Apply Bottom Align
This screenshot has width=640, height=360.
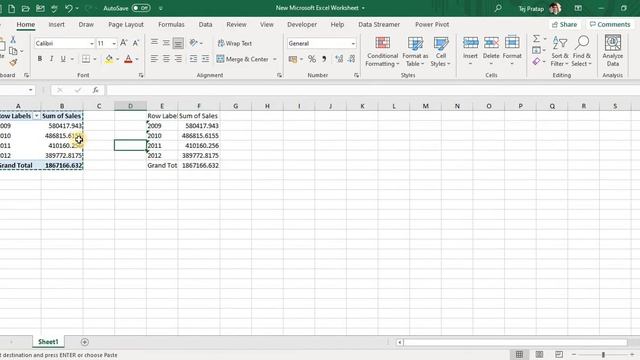coord(178,42)
